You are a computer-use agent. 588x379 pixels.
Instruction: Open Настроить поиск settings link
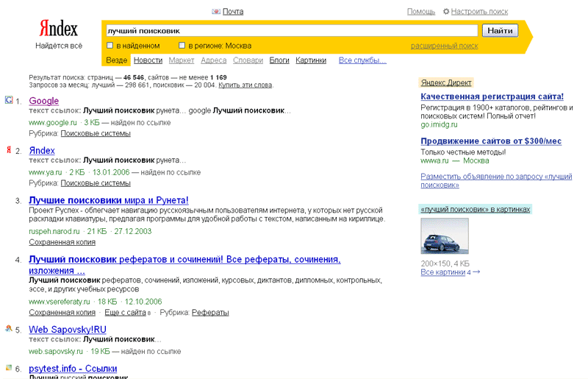[479, 12]
